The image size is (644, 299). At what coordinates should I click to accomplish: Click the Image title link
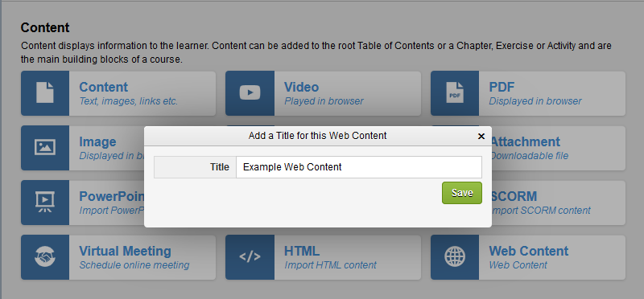coord(97,142)
